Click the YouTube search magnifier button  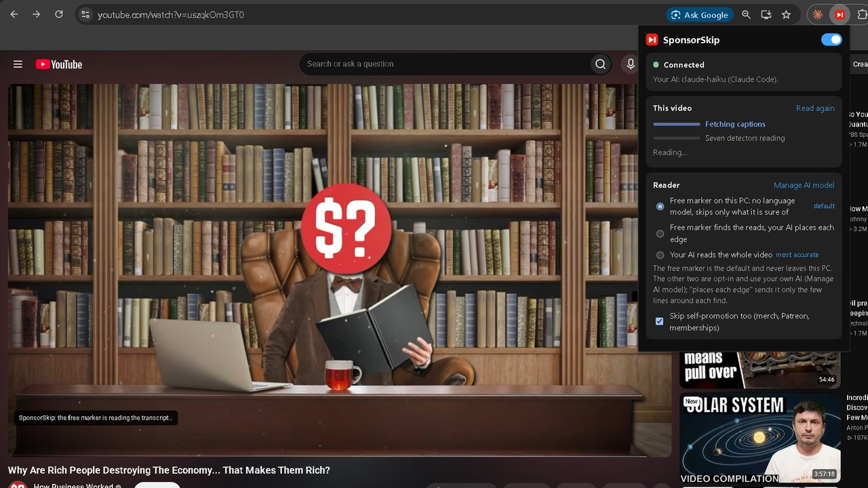pos(600,64)
